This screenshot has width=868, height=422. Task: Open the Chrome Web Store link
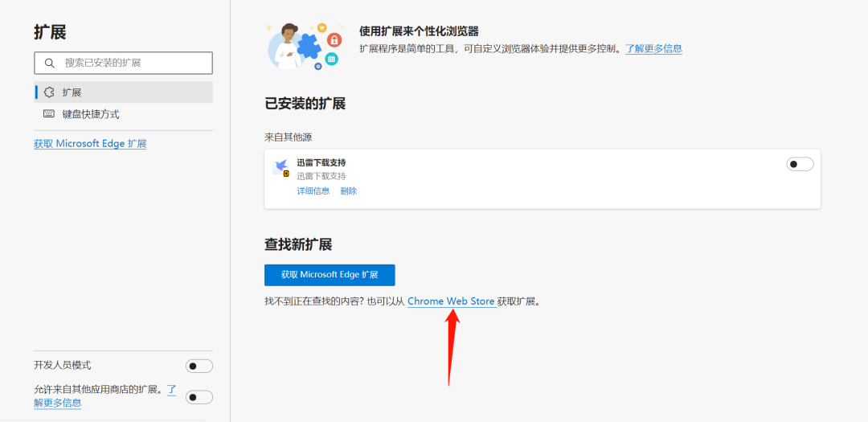tap(451, 301)
